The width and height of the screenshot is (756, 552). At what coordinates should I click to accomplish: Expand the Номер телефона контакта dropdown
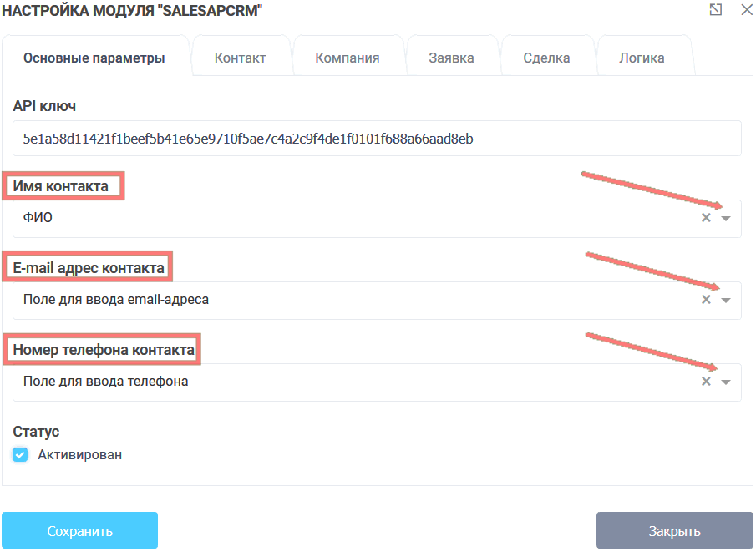pos(725,382)
